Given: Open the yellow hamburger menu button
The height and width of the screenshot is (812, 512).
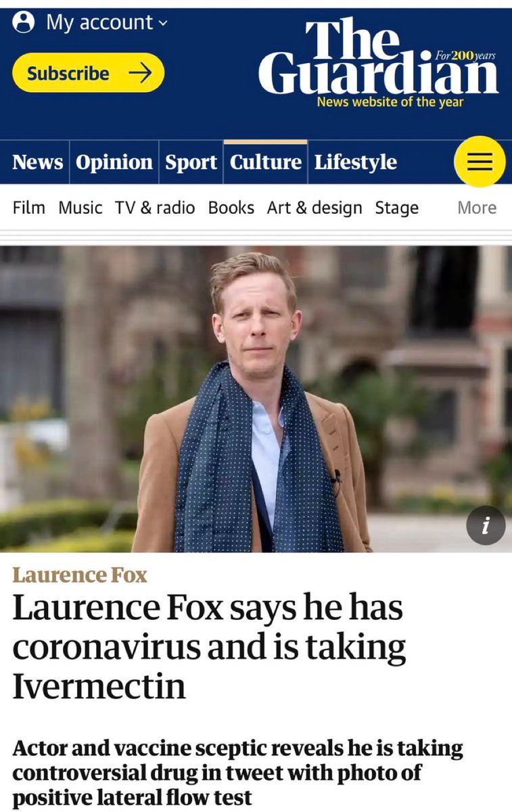Looking at the screenshot, I should [x=480, y=161].
